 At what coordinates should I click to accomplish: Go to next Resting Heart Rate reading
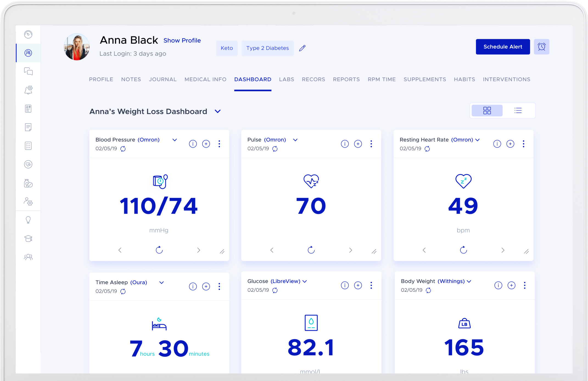point(503,250)
